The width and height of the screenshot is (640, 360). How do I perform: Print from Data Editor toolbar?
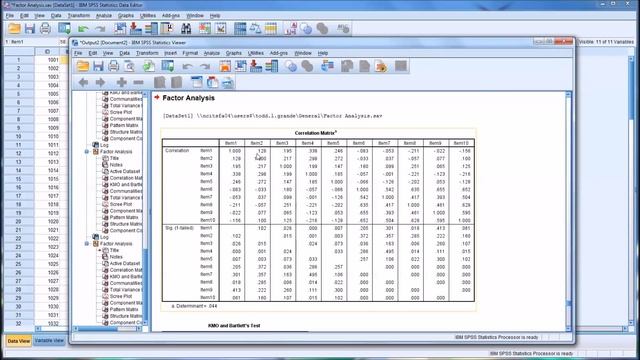tap(45, 28)
